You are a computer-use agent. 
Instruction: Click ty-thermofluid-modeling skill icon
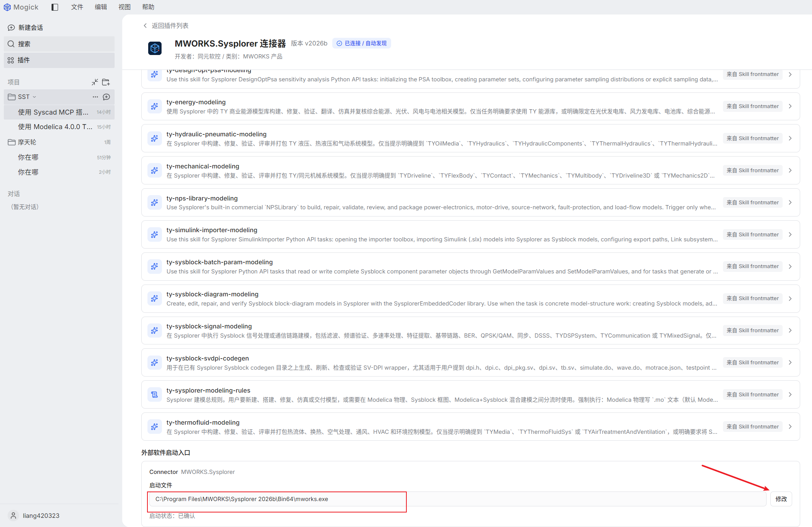tap(154, 427)
